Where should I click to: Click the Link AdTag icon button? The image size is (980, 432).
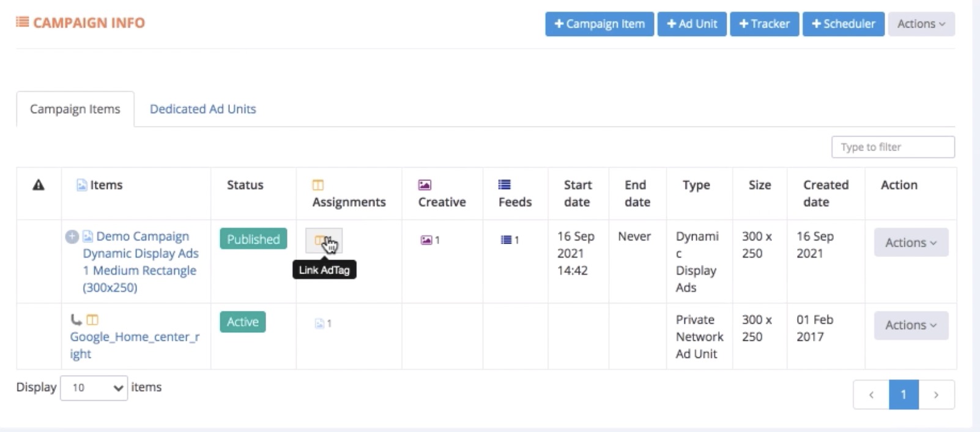[x=324, y=241]
